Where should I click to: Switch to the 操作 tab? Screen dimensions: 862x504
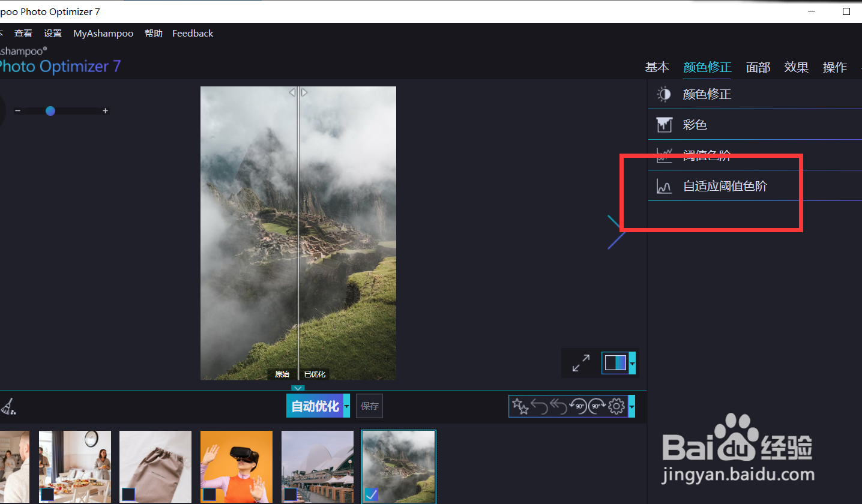coord(835,67)
